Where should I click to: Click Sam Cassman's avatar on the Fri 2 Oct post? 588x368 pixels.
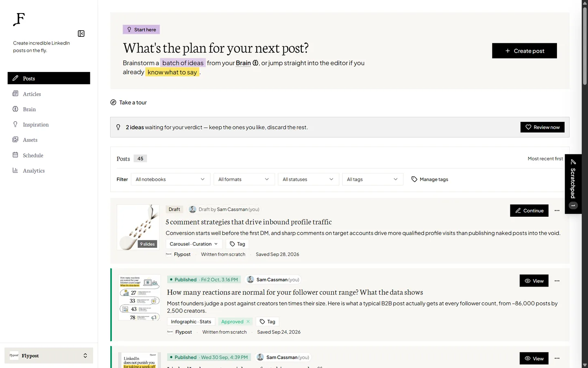(250, 280)
